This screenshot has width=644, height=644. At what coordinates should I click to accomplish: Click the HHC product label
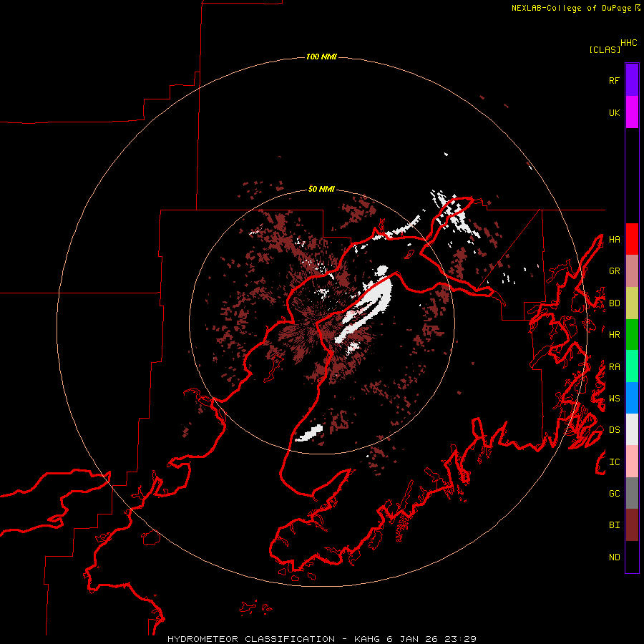coord(629,43)
